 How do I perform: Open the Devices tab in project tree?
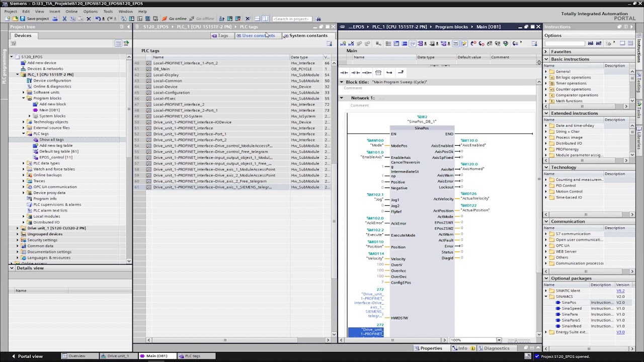point(23,35)
